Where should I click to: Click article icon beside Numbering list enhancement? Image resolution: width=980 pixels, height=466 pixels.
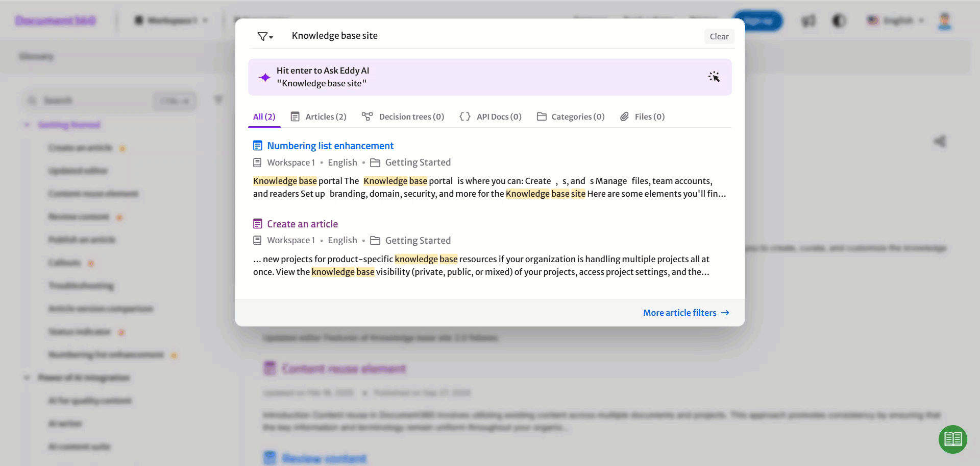pyautogui.click(x=258, y=146)
